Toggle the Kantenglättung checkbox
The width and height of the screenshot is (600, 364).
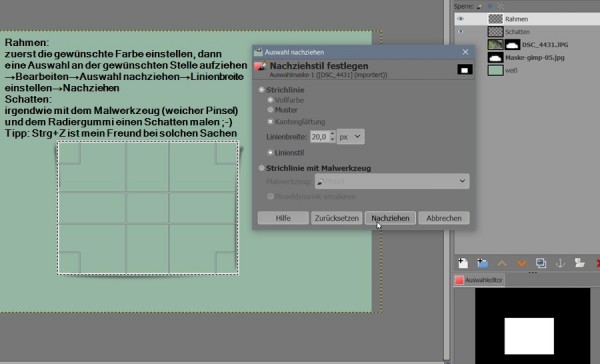[x=270, y=122]
